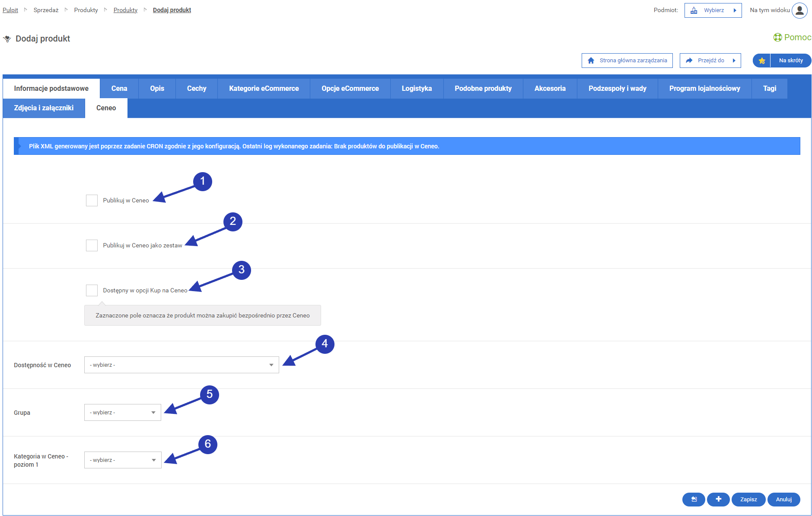Screen dimensions: 812x516
Task: Go to Pulpit breadcrumb link
Action: (10, 10)
